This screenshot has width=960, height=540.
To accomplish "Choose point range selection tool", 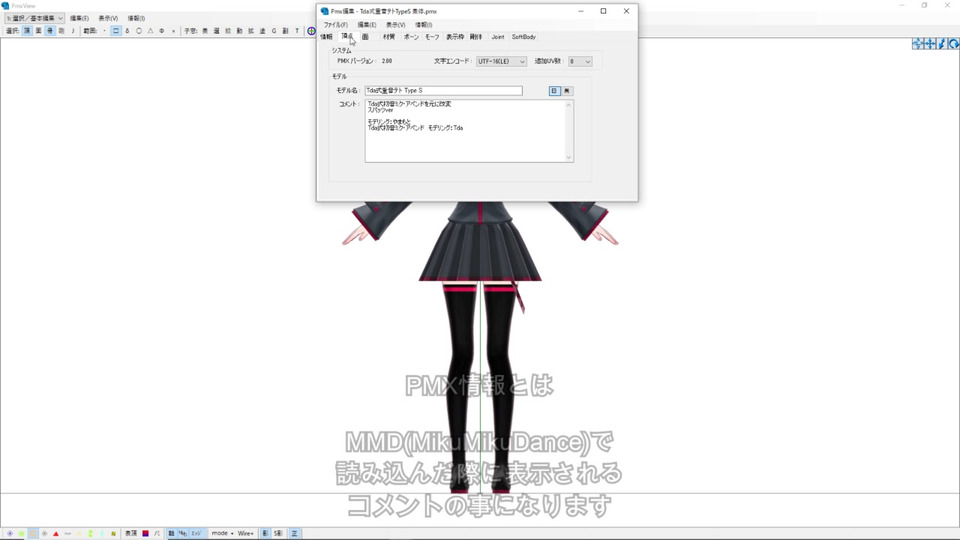I will pos(104,31).
